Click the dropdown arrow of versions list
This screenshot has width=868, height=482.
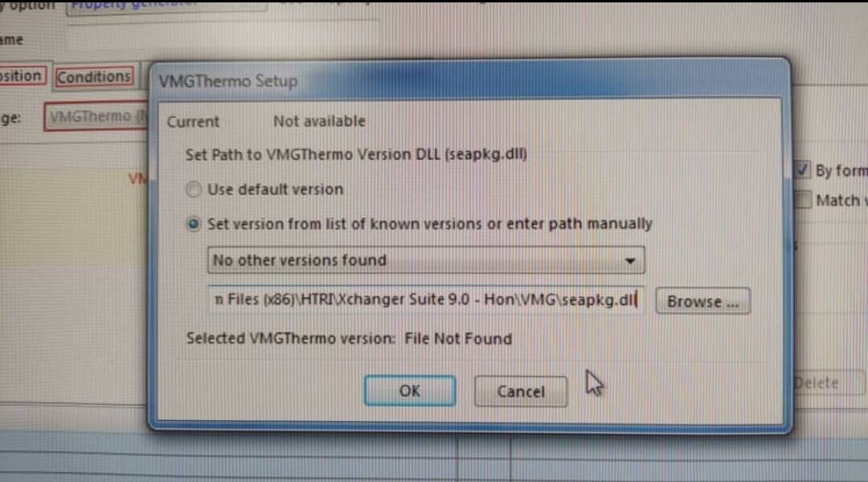pyautogui.click(x=630, y=260)
